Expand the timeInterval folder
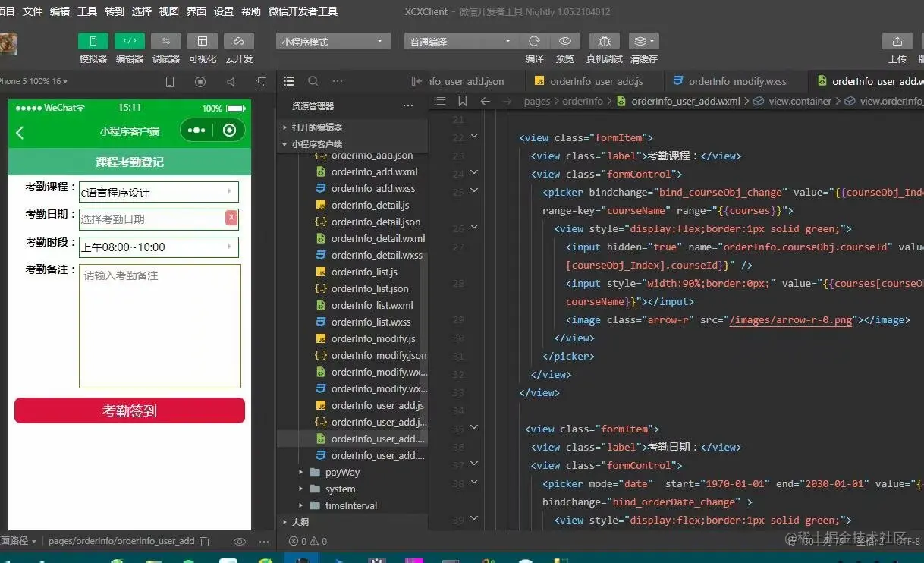Screen dimensions: 924x563 coord(353,505)
